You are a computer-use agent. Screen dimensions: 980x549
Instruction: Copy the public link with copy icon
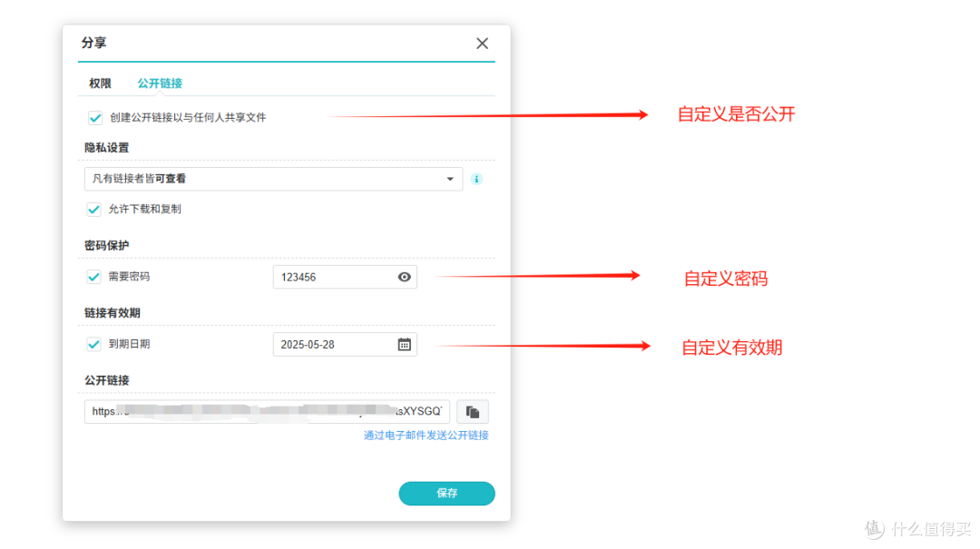pos(473,411)
